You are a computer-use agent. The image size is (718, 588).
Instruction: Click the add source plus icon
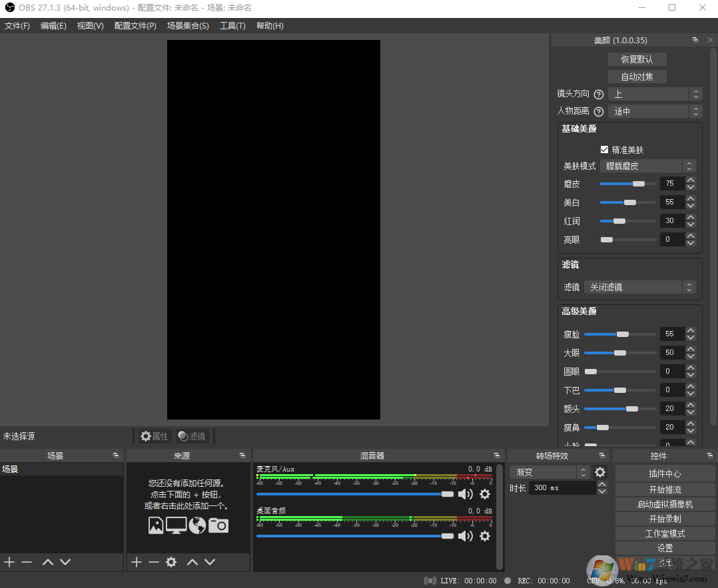click(x=137, y=562)
